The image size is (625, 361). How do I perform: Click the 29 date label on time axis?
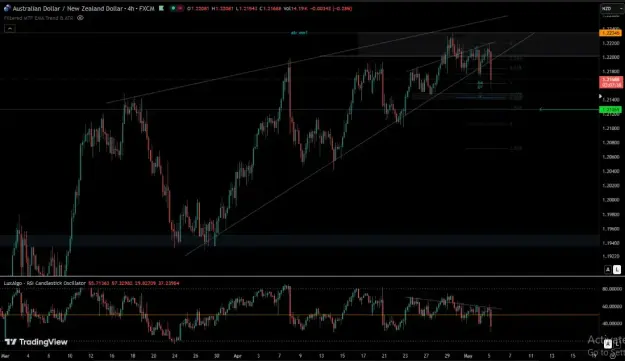447,356
